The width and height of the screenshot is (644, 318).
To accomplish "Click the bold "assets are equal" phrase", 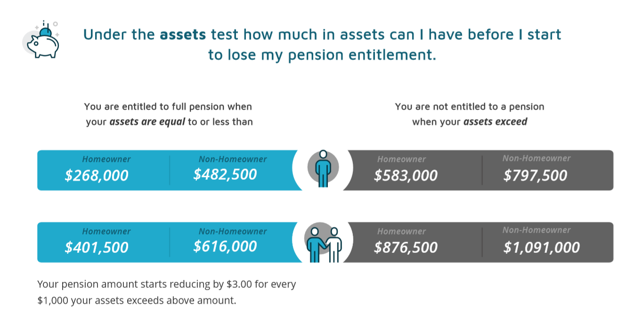I will tap(147, 122).
